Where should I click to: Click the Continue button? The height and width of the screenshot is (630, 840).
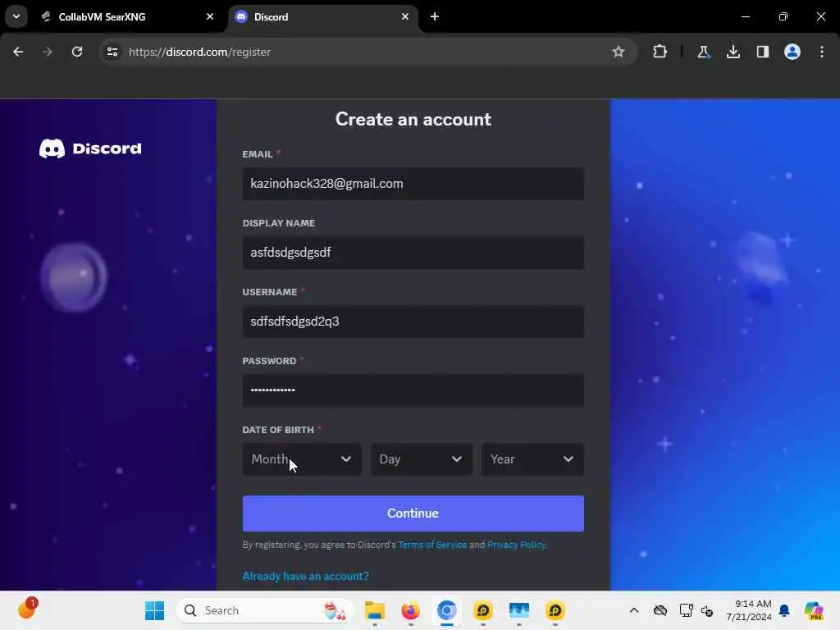(x=413, y=514)
